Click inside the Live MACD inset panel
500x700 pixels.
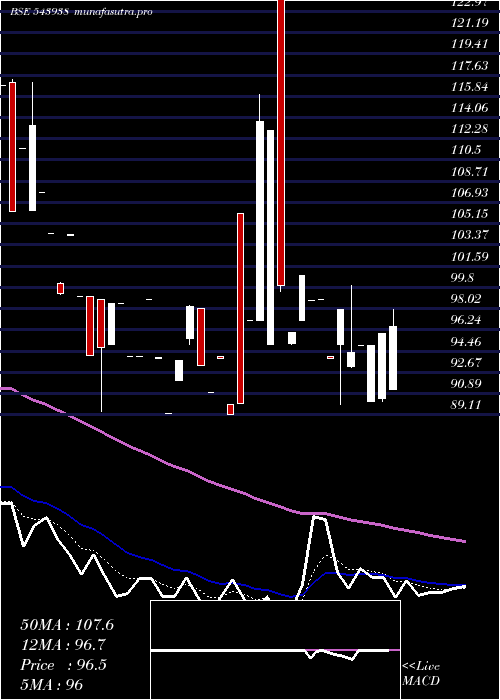[275, 650]
